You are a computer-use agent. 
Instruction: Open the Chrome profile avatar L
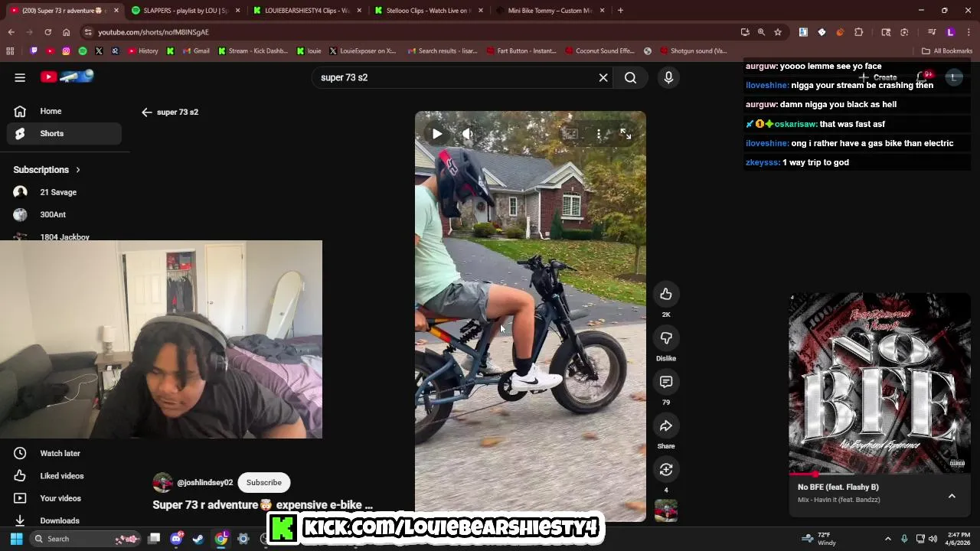pyautogui.click(x=951, y=32)
